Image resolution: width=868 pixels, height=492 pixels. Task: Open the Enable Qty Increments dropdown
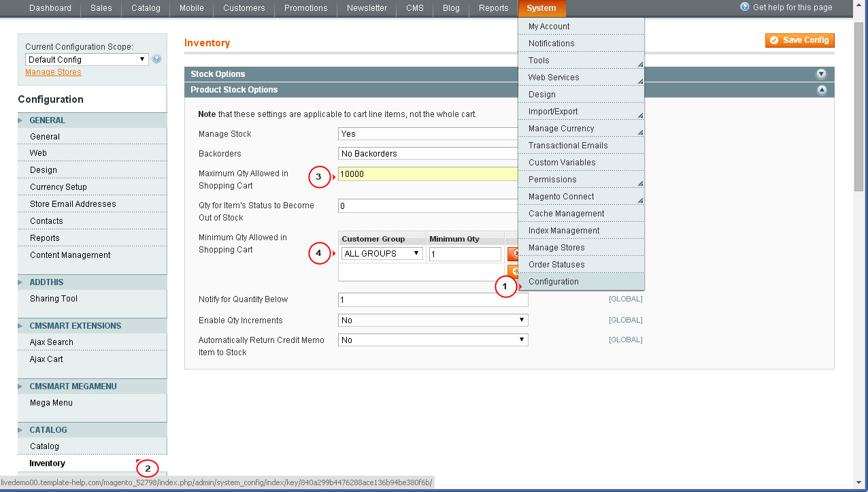[433, 320]
